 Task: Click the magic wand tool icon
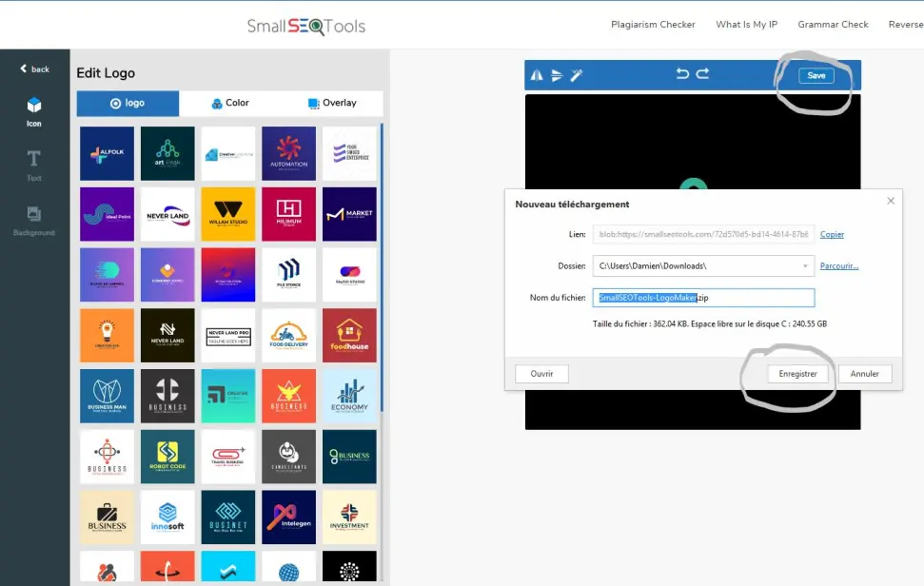tap(577, 75)
